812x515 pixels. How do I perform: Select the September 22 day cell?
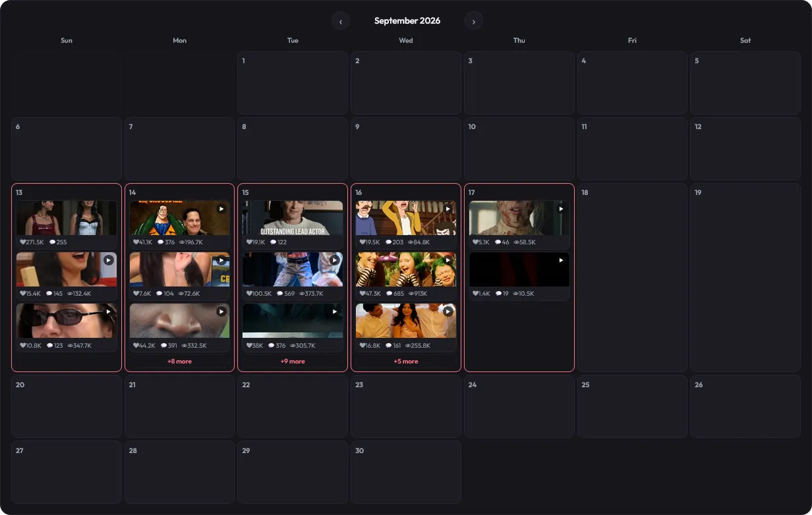coord(293,406)
